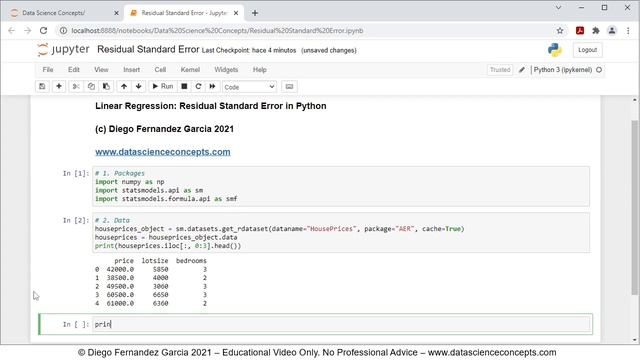Open the command palette keyboard icon

[x=289, y=87]
